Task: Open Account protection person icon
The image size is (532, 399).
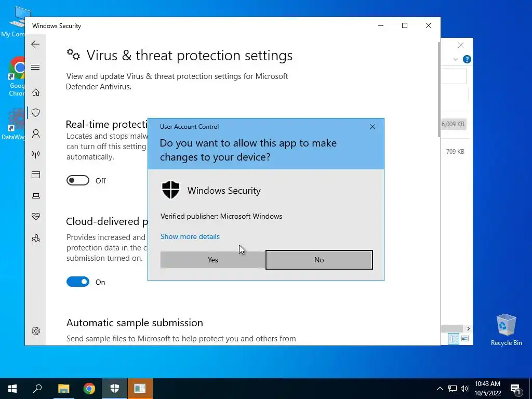Action: click(x=36, y=134)
